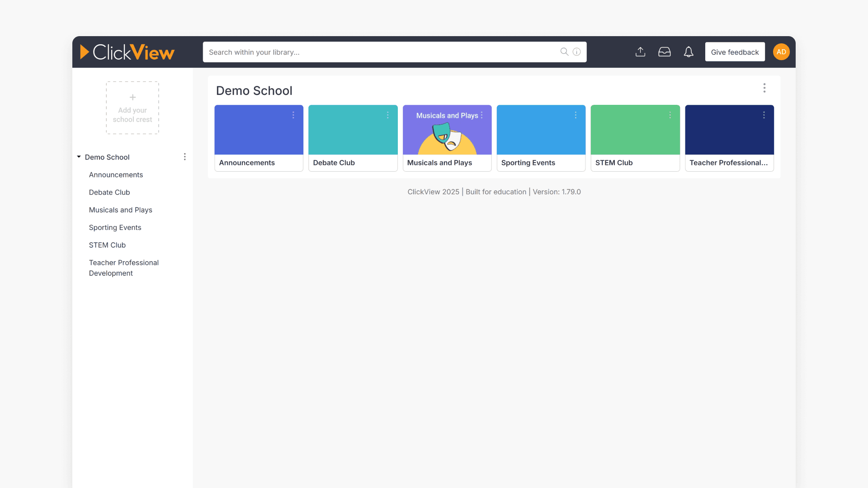Open the AD account avatar

[x=781, y=52]
